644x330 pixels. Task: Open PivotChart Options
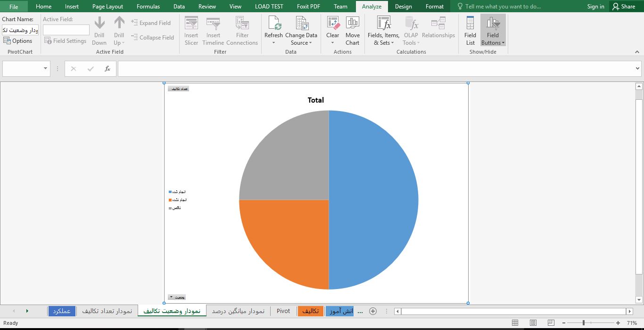pyautogui.click(x=18, y=41)
